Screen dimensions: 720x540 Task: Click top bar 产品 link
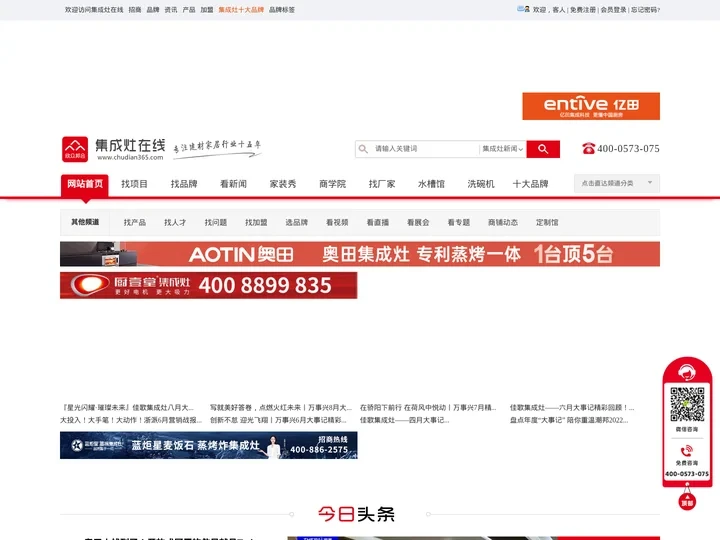189,10
